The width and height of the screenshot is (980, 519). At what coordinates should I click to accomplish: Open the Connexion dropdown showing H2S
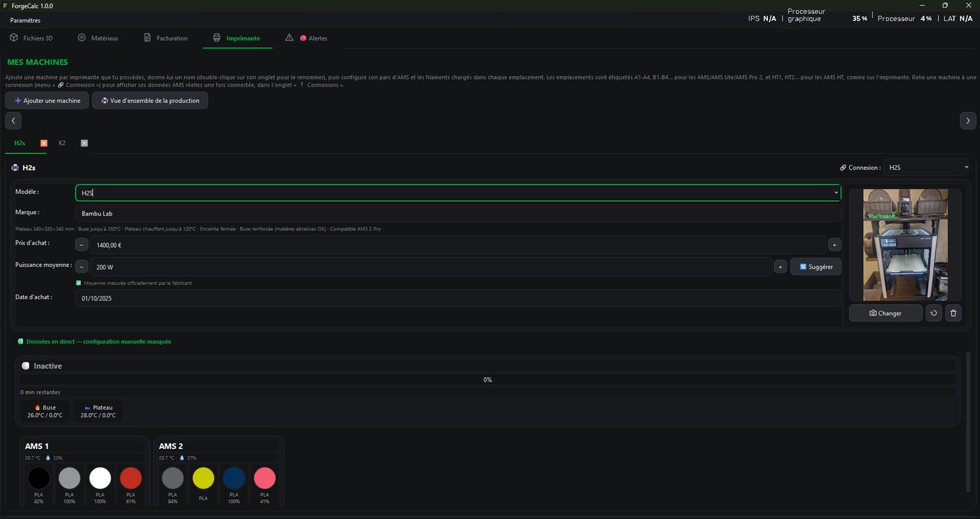pos(927,167)
